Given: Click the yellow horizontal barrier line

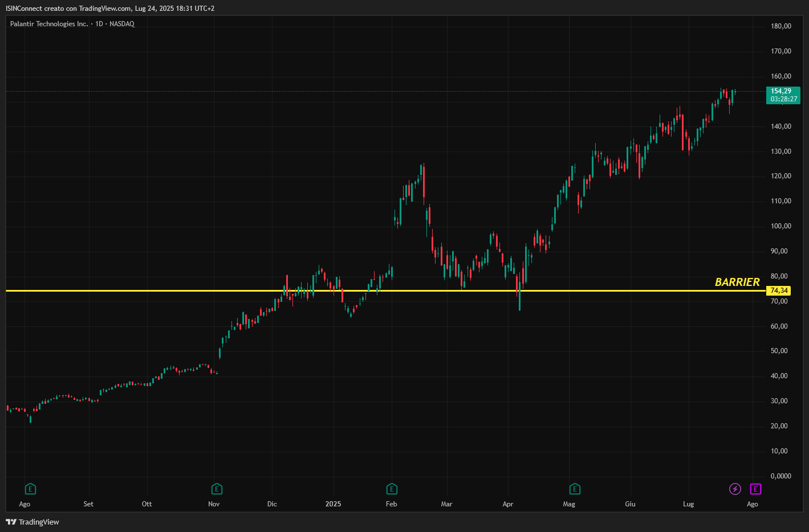Looking at the screenshot, I should [x=386, y=291].
